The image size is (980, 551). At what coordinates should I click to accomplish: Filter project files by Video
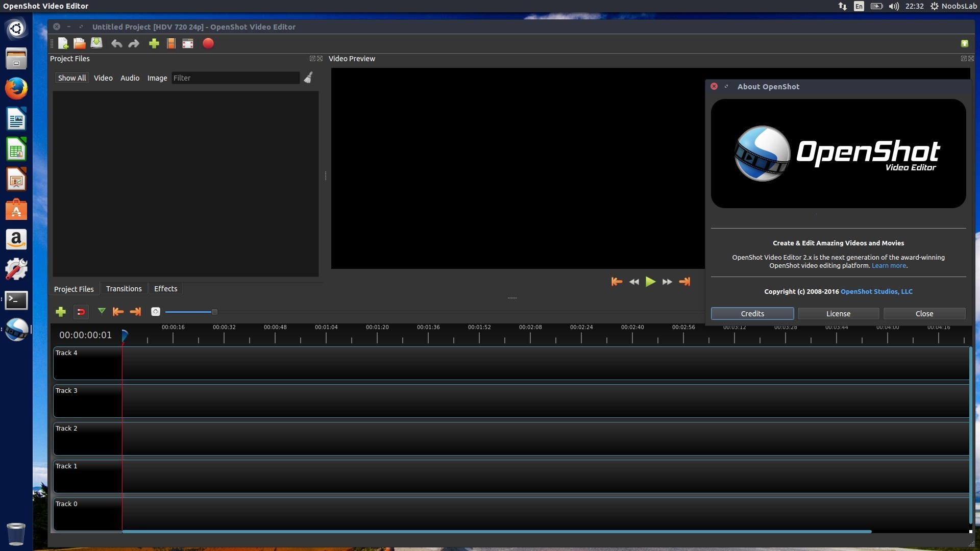coord(103,78)
